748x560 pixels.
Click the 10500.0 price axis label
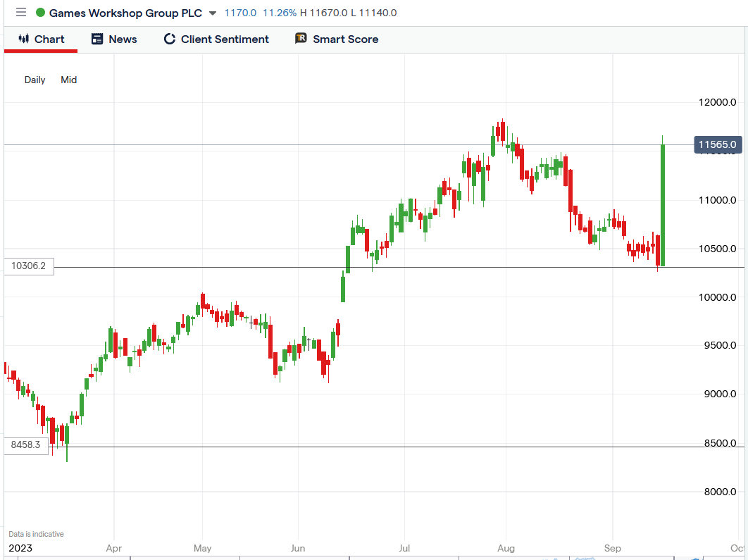[x=718, y=249]
